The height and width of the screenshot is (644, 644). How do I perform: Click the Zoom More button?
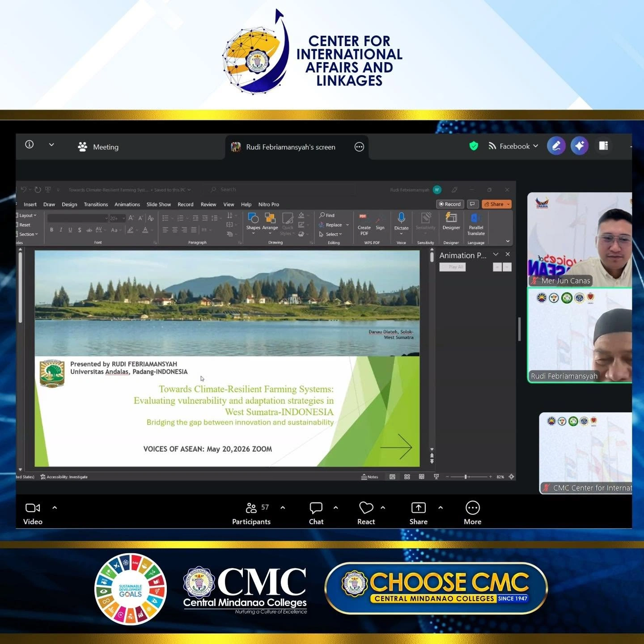coord(473,513)
